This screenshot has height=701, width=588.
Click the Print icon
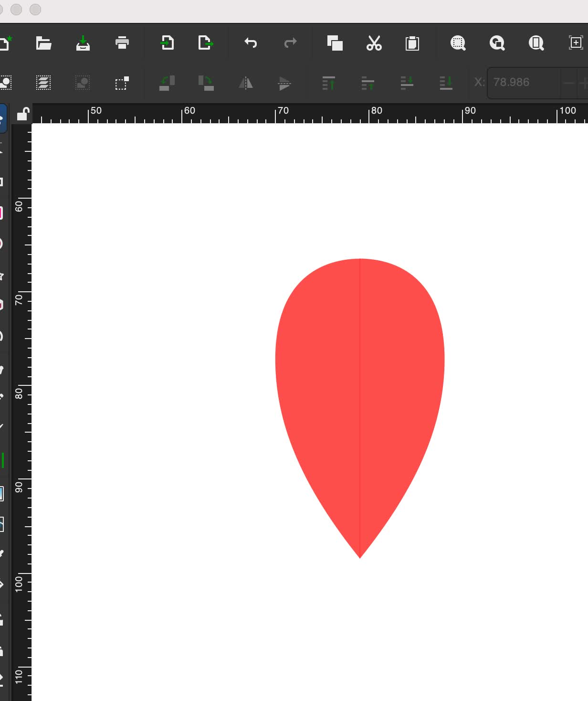click(122, 43)
